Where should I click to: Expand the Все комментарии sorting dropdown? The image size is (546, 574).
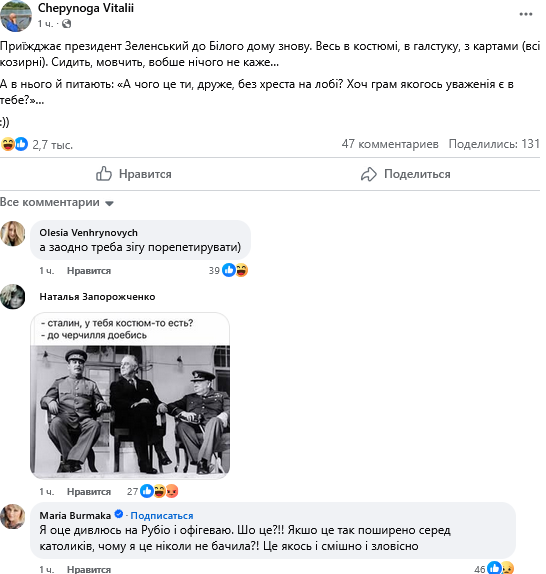click(57, 202)
